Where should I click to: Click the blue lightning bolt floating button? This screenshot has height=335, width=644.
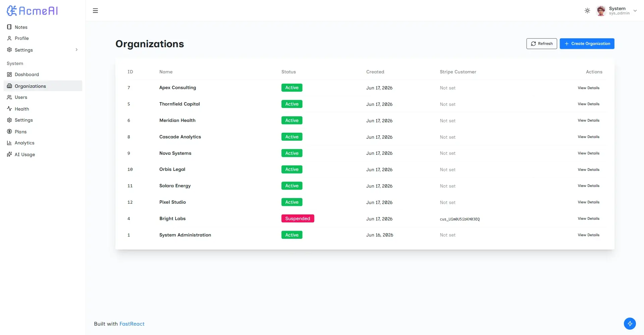click(630, 323)
